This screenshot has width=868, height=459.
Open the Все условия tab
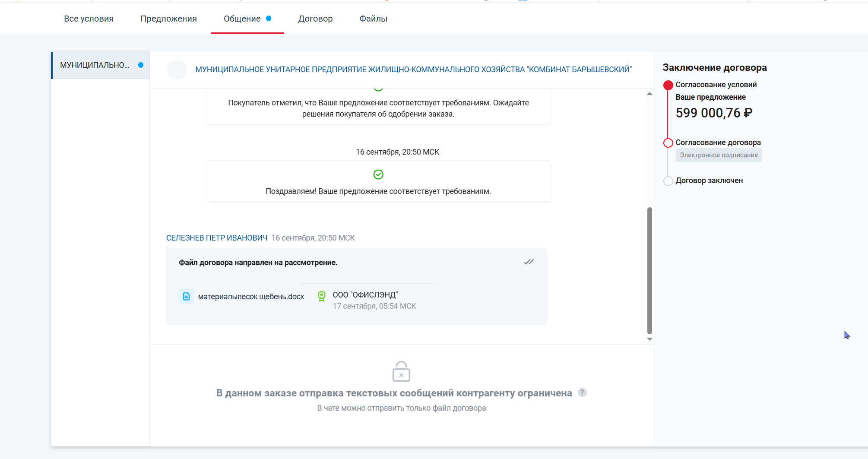click(x=89, y=19)
